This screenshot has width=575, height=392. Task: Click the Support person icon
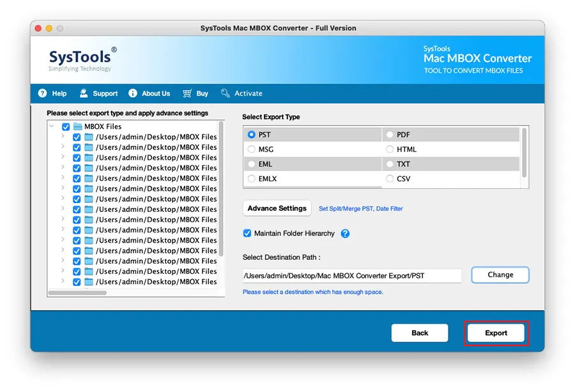tap(84, 93)
